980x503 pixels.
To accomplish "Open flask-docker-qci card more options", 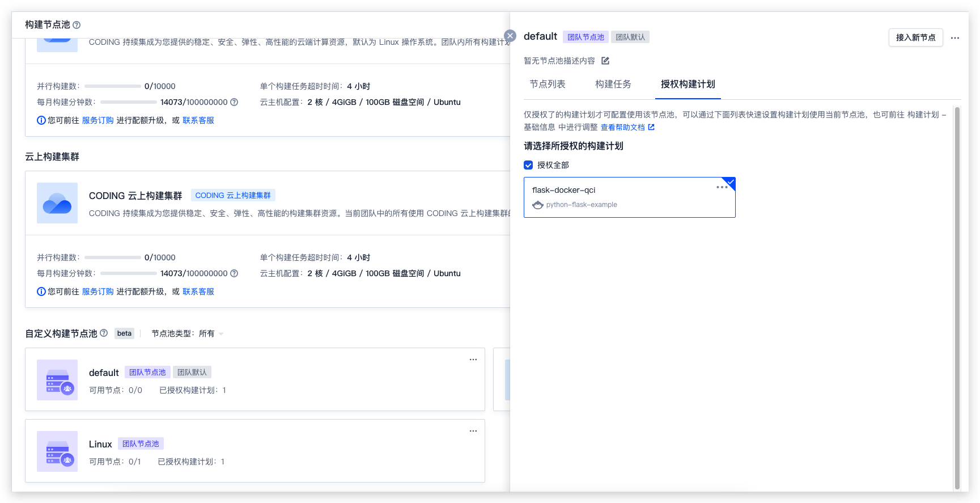I will tap(721, 187).
